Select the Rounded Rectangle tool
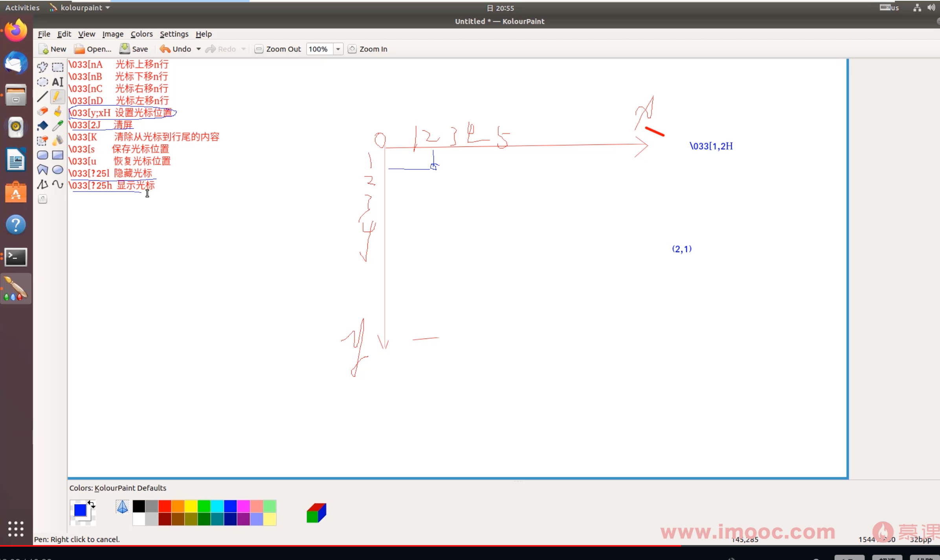The height and width of the screenshot is (560, 940). [x=42, y=155]
